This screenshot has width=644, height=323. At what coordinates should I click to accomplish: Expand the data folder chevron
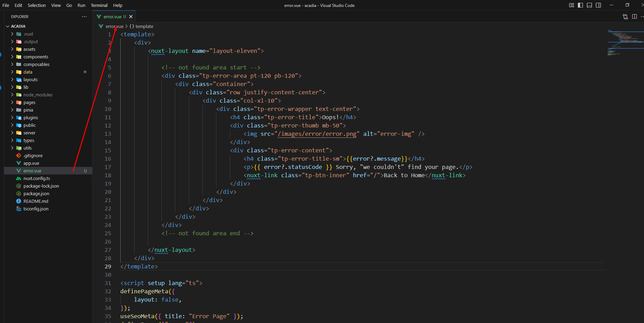click(12, 72)
